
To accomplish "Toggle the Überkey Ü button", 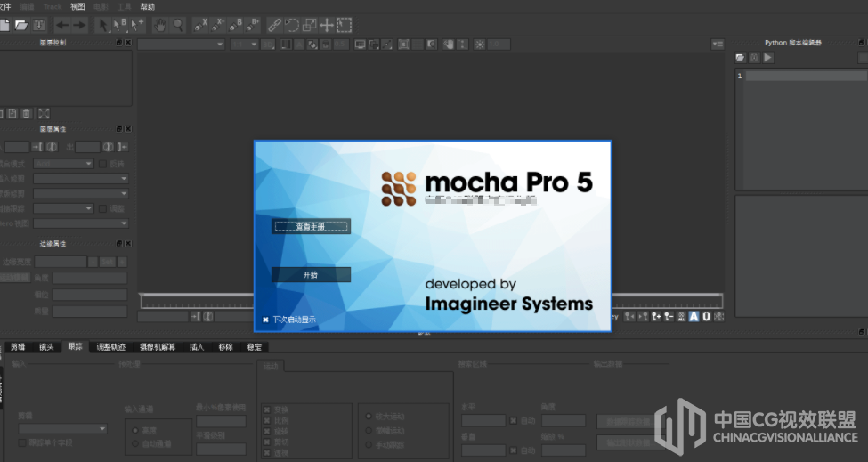I will (x=706, y=317).
